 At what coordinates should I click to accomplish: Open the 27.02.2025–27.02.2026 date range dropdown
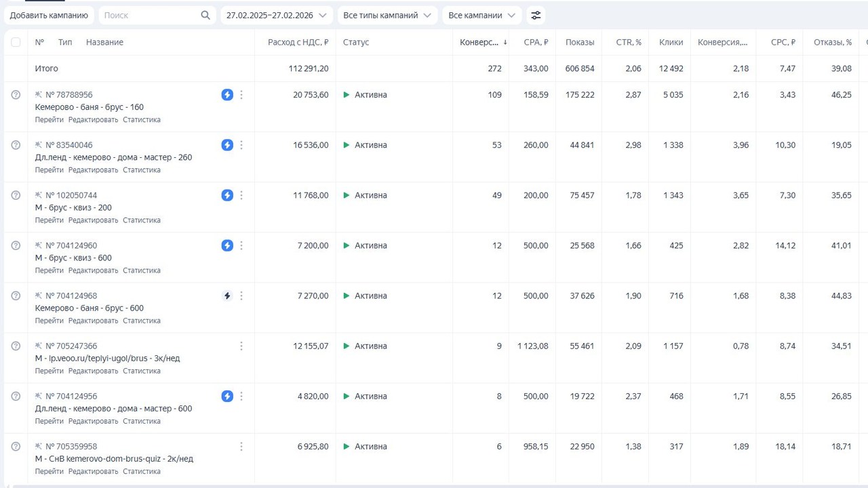coord(276,15)
